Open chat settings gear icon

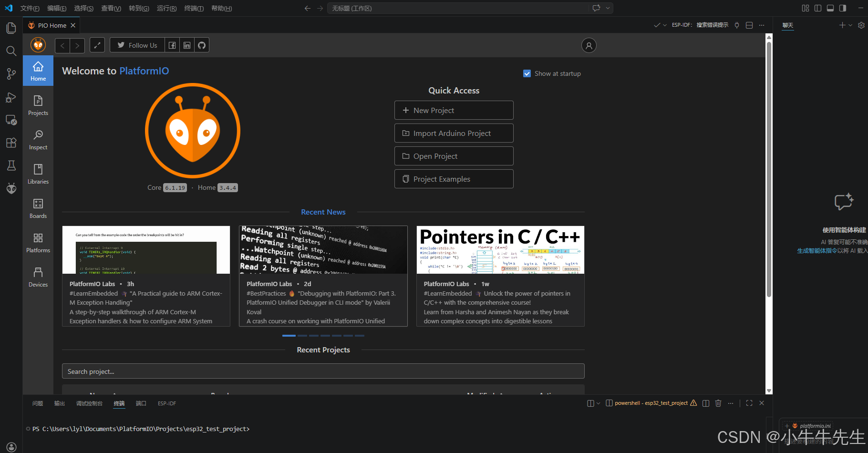click(x=861, y=25)
